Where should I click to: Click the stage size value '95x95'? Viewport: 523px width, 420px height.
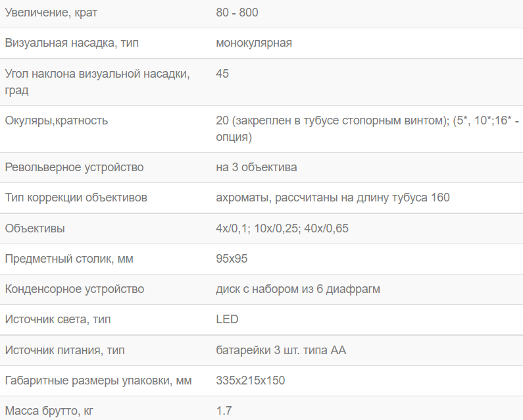232,259
